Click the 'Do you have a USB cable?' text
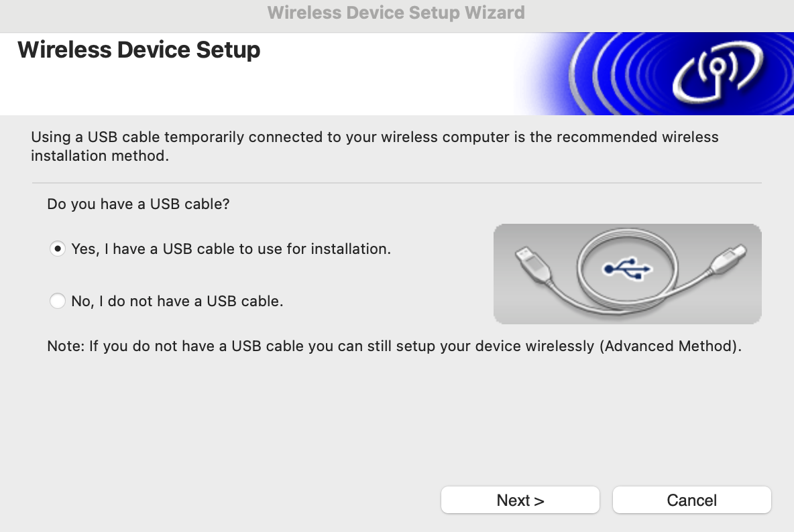This screenshot has height=532, width=794. (138, 204)
